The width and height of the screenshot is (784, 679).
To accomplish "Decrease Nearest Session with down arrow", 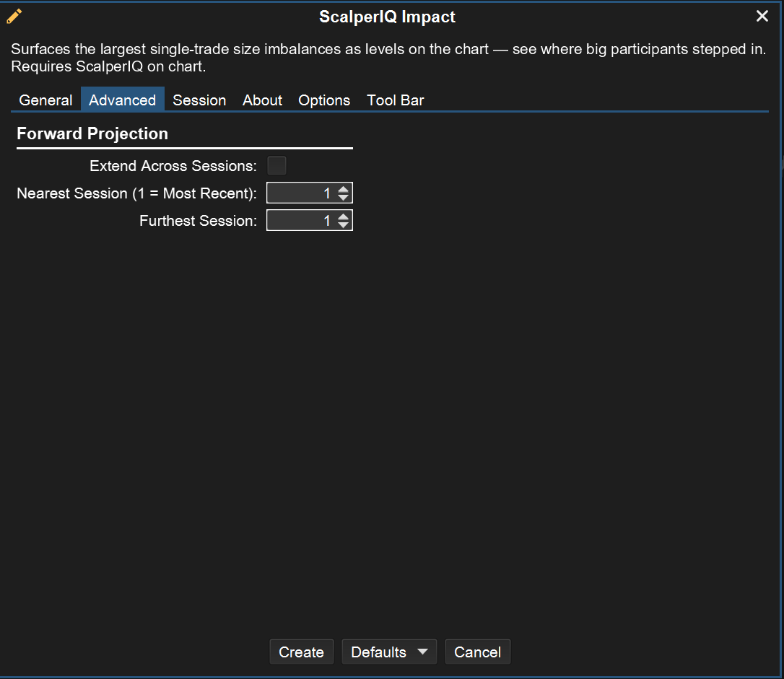I will coord(343,198).
